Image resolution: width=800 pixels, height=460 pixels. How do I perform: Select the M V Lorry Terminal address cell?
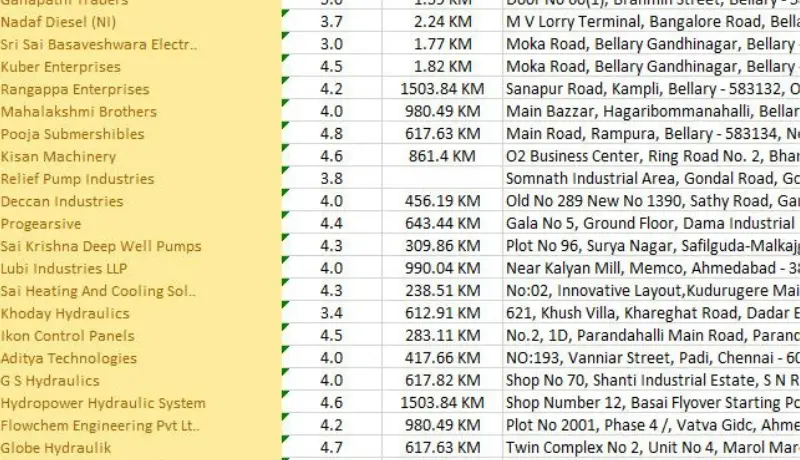pos(652,22)
